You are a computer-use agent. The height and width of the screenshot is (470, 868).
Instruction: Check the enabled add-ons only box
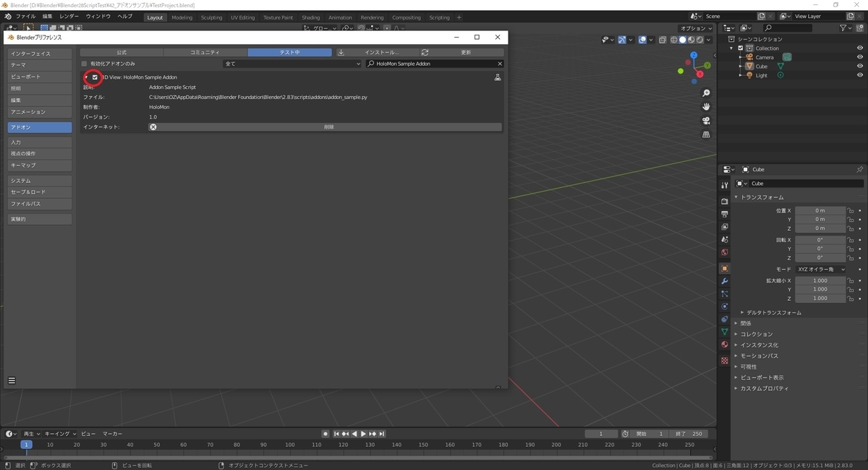pyautogui.click(x=84, y=64)
